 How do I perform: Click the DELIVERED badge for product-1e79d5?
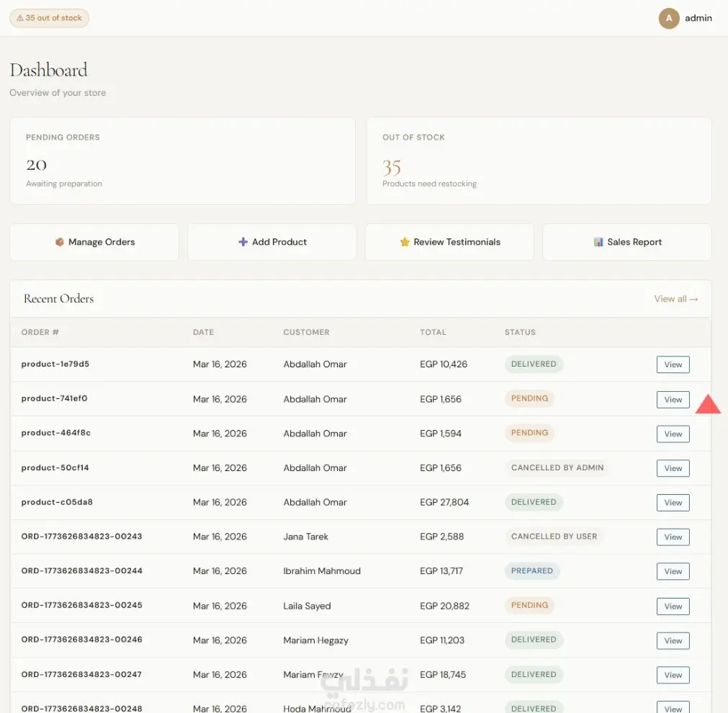click(534, 364)
